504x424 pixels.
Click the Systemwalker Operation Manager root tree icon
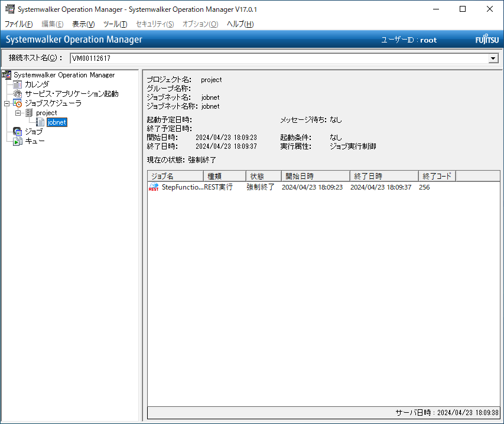tap(7, 75)
